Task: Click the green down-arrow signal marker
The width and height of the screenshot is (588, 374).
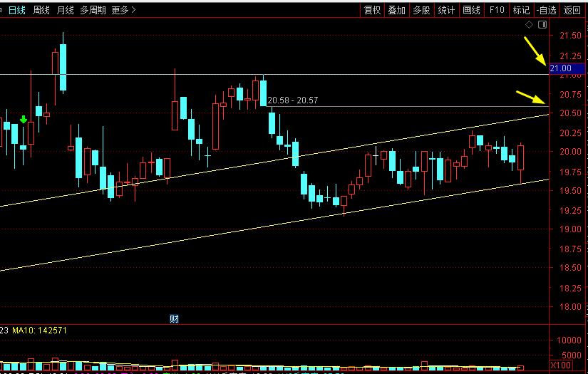Action: click(x=24, y=119)
